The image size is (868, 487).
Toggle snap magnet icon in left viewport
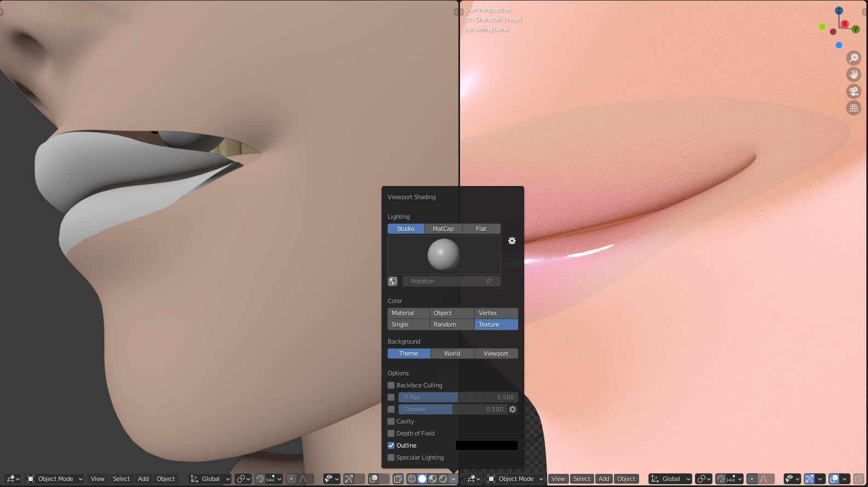[x=260, y=479]
